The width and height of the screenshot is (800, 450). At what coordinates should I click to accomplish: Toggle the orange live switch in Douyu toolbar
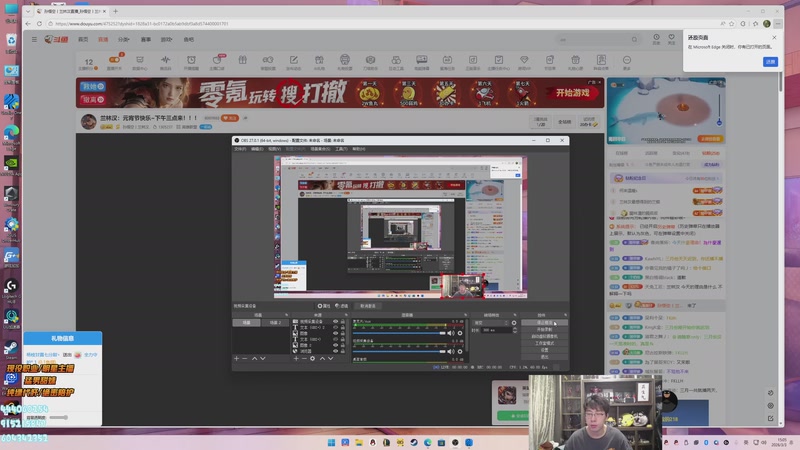click(x=114, y=60)
